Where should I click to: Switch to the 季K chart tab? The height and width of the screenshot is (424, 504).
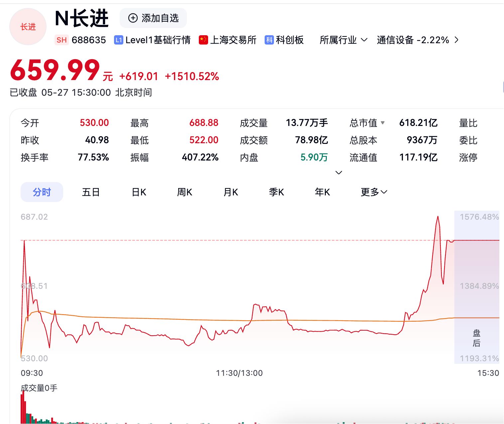pyautogui.click(x=276, y=192)
